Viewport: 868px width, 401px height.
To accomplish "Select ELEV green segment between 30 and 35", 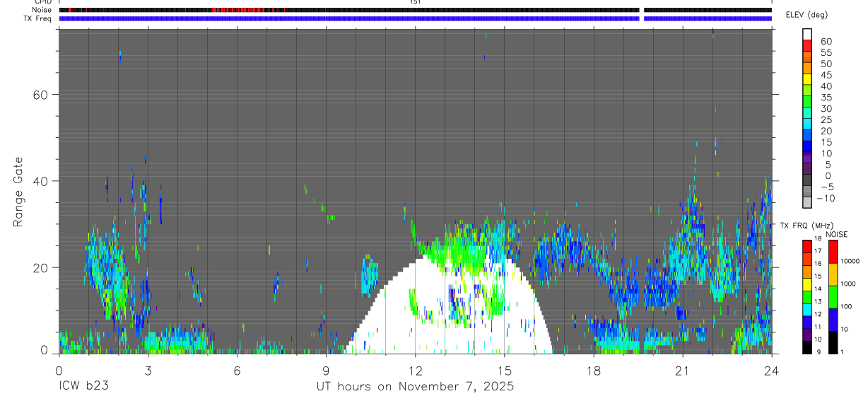I will 807,102.
